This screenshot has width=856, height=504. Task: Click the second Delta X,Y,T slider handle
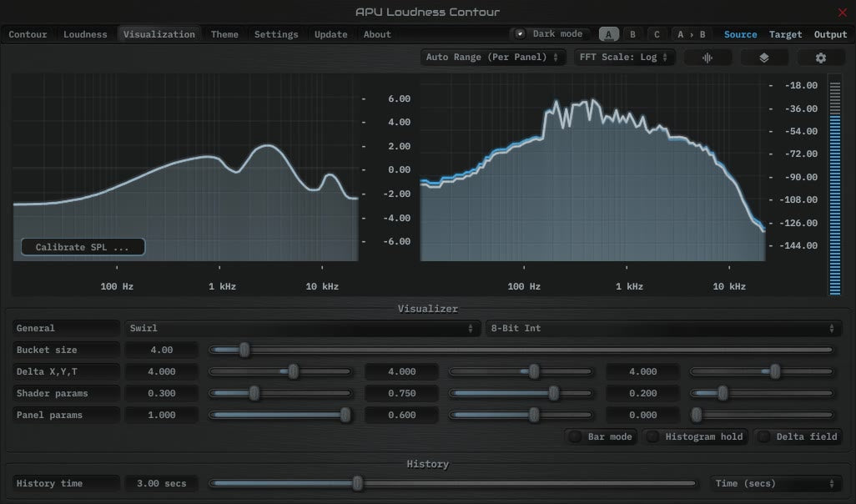[534, 371]
